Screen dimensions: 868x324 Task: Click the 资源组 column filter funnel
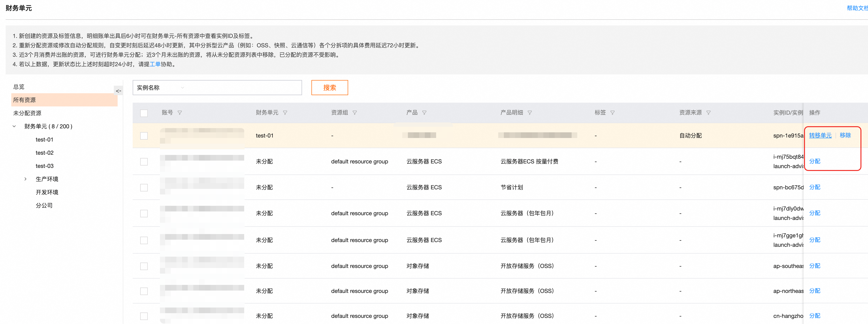354,113
